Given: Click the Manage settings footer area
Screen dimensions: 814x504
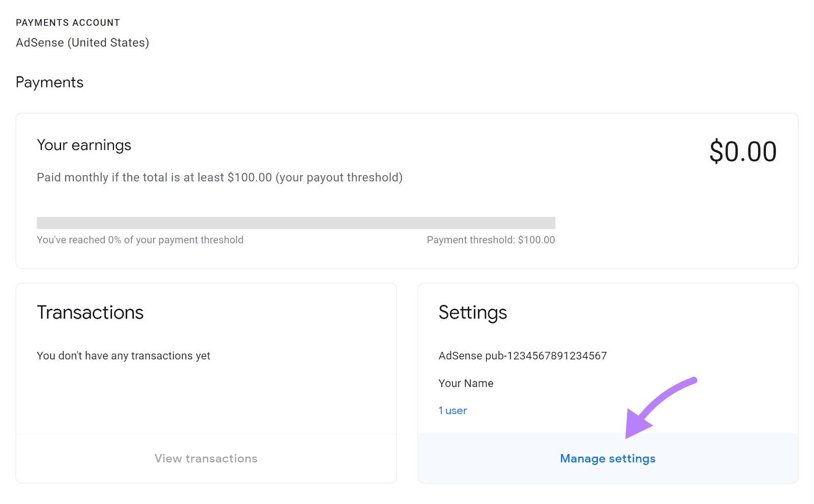Looking at the screenshot, I should [607, 458].
